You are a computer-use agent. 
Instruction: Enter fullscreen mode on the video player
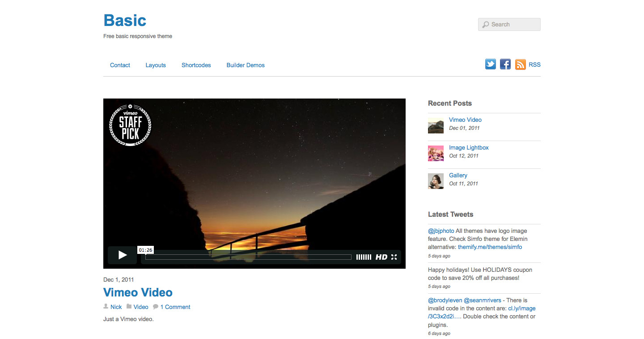coord(394,257)
